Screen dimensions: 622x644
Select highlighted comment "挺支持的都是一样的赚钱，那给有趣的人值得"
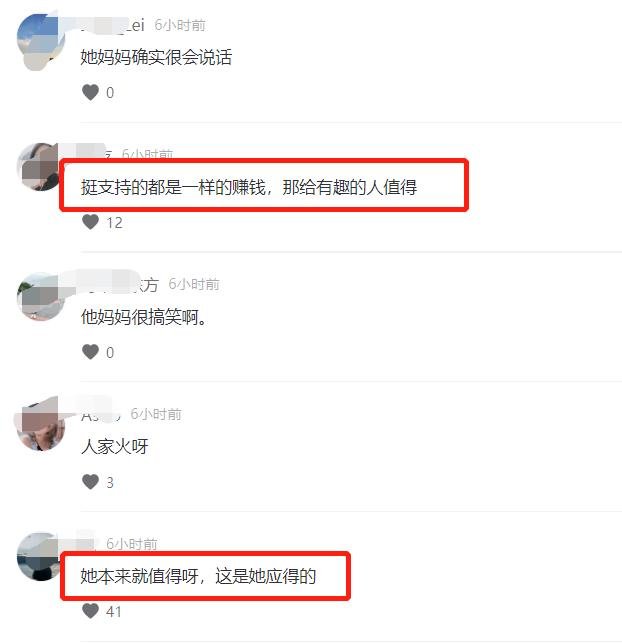coord(249,187)
